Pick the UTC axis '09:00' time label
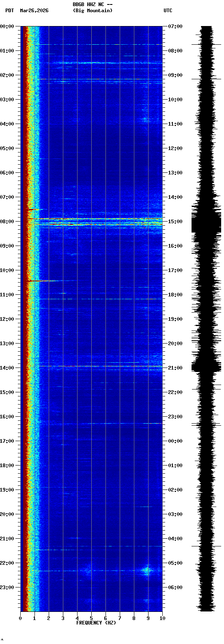Viewport: 224px width, 644px height. 175,75
